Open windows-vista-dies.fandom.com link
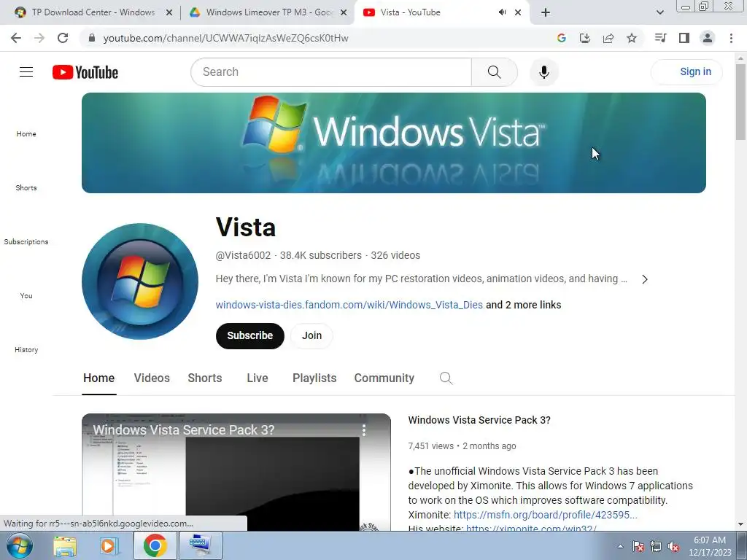Screen dimensions: 747x560 point(349,305)
